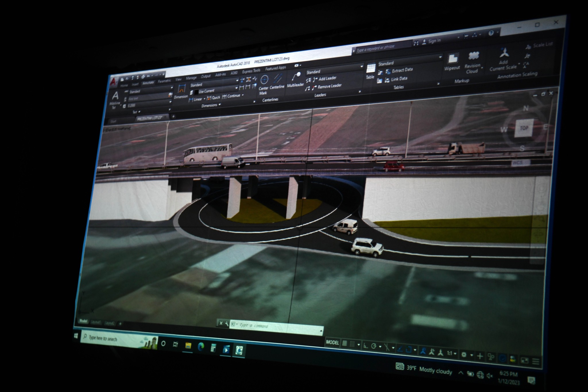Open Microsoft Edge from the taskbar
Image resolution: width=588 pixels, height=392 pixels.
pyautogui.click(x=201, y=347)
